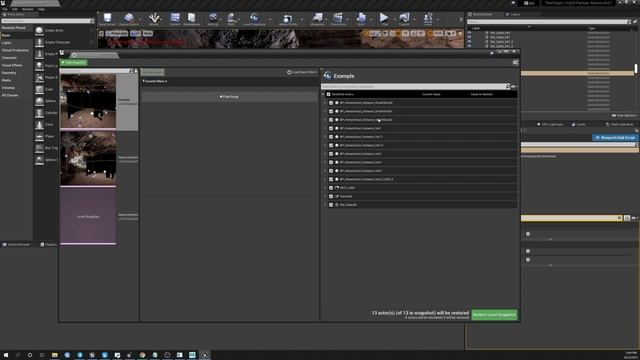The image size is (640, 360).
Task: Click the Cube shape placement icon
Action: pos(39,89)
